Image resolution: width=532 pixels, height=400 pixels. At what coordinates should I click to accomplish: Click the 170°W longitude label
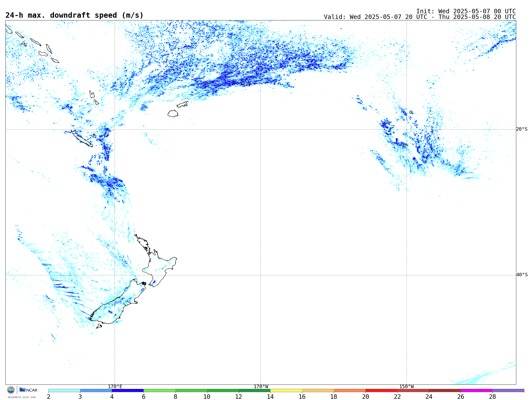(x=261, y=387)
